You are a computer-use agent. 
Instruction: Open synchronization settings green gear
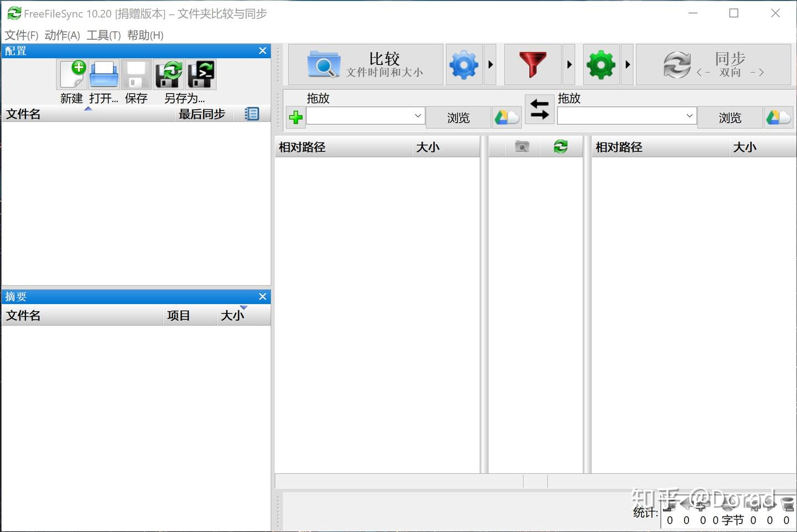(x=601, y=64)
